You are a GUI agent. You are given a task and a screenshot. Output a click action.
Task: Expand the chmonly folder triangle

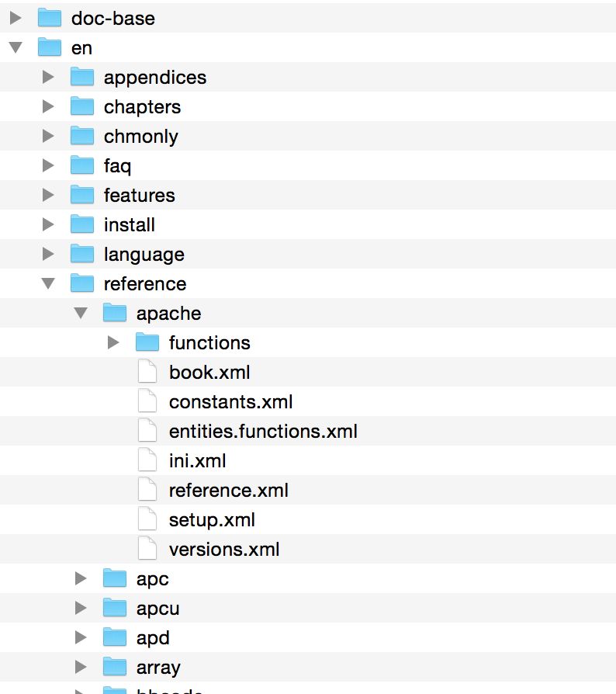[x=48, y=136]
